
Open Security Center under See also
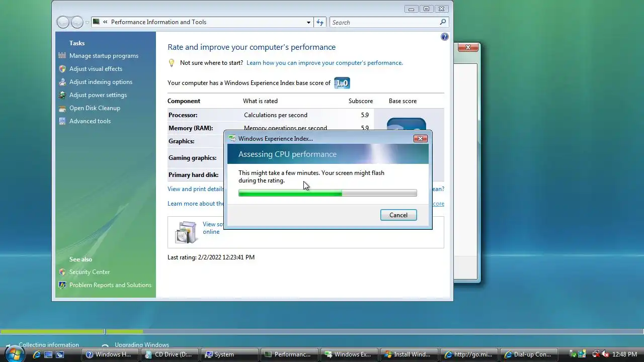point(90,272)
